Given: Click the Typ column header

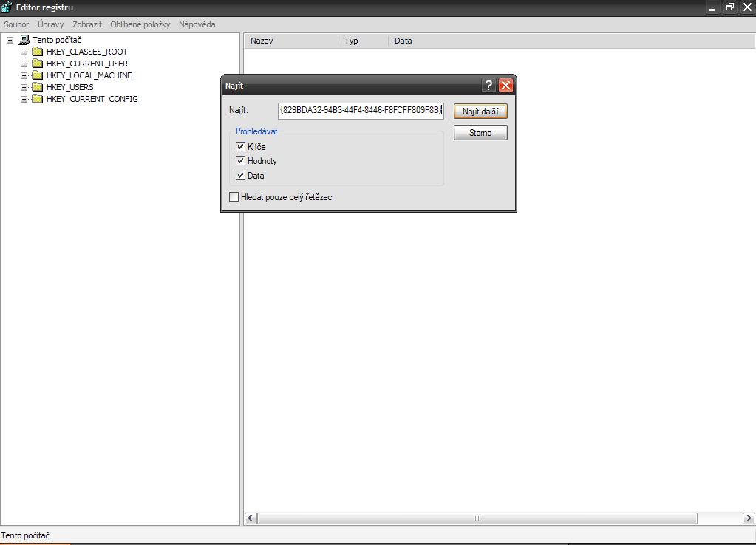Looking at the screenshot, I should 363,41.
